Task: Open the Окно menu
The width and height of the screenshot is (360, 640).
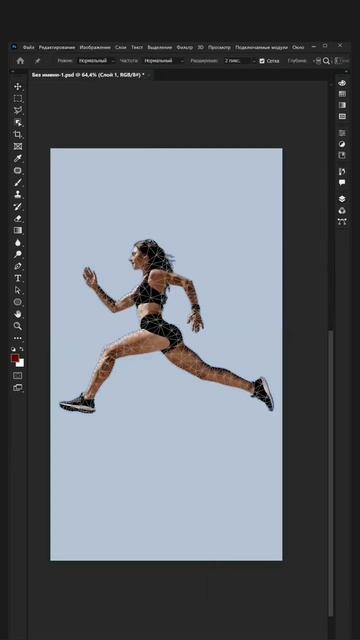Action: (x=298, y=47)
